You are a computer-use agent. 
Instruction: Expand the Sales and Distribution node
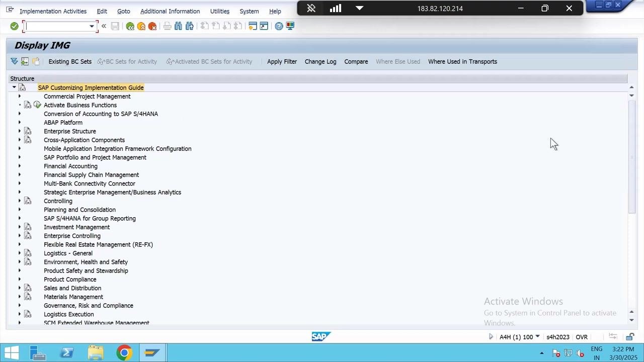[x=20, y=288]
